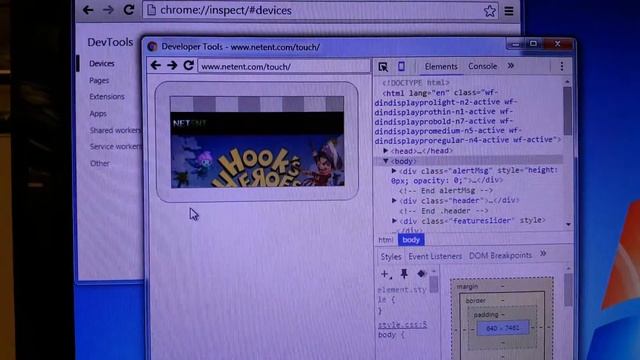Toggle the screencast device icon
Screen dimensions: 640x360
pyautogui.click(x=401, y=66)
